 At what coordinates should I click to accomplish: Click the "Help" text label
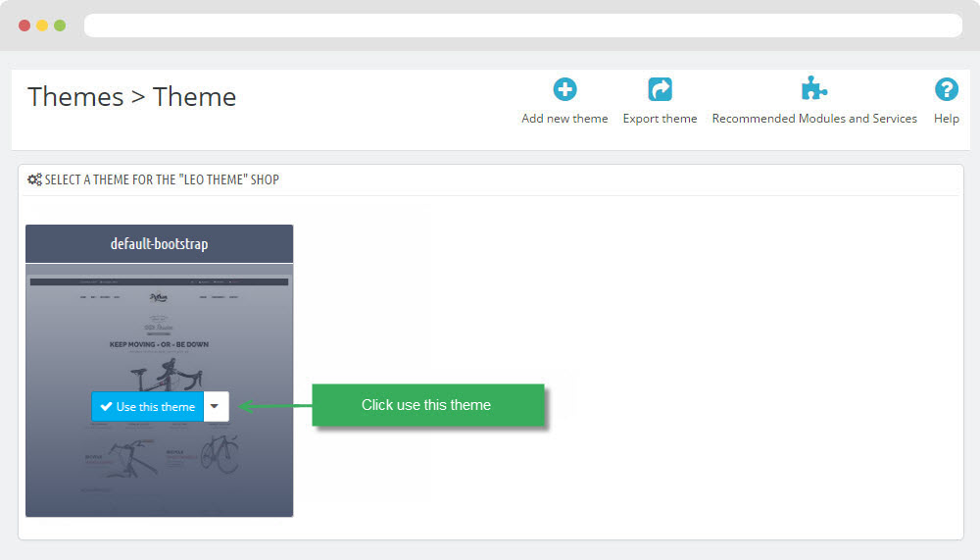[946, 119]
